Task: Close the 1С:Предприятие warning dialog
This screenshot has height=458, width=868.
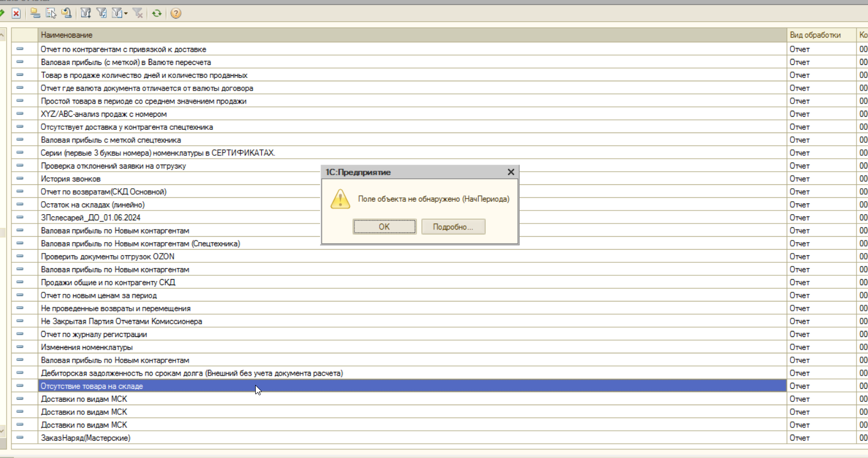Action: pos(511,172)
